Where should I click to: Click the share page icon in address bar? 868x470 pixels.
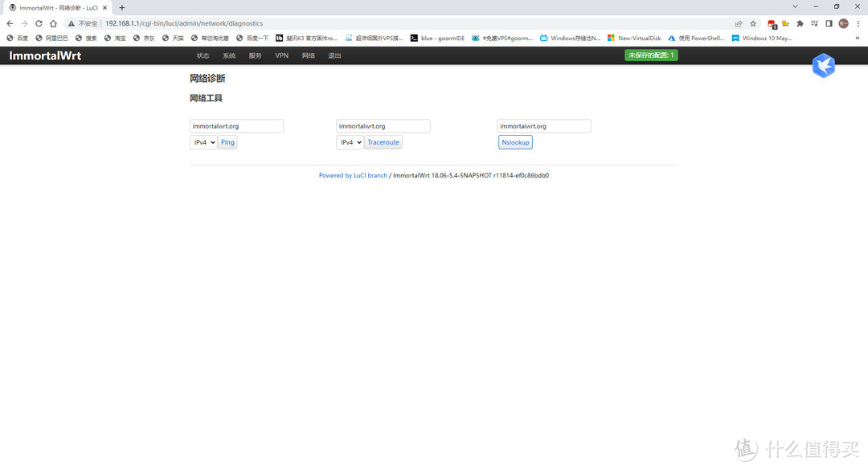(739, 23)
